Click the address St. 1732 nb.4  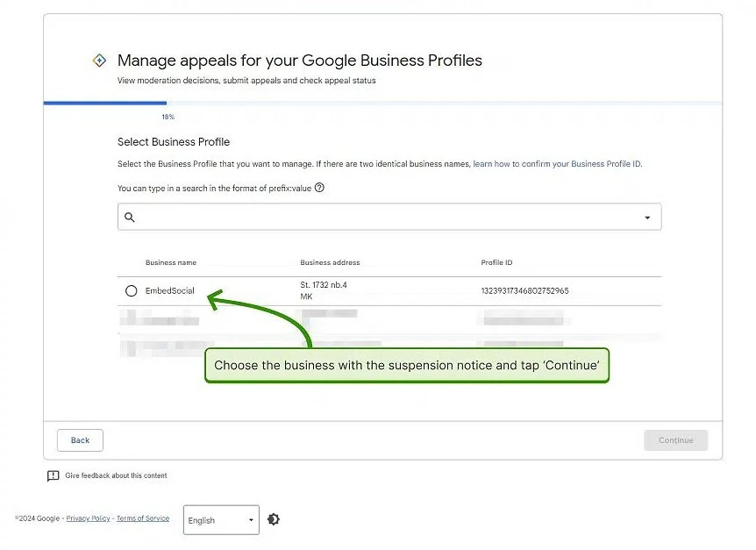pos(324,285)
